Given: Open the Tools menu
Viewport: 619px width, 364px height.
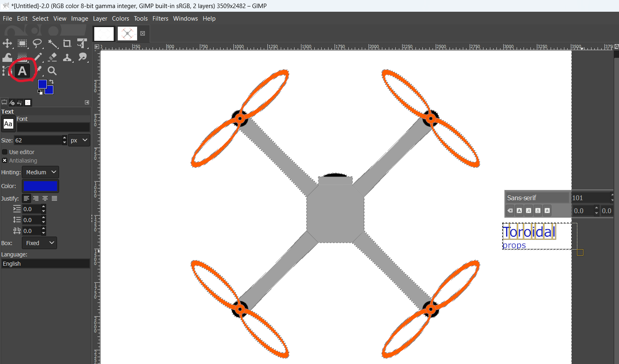Looking at the screenshot, I should click(x=141, y=19).
